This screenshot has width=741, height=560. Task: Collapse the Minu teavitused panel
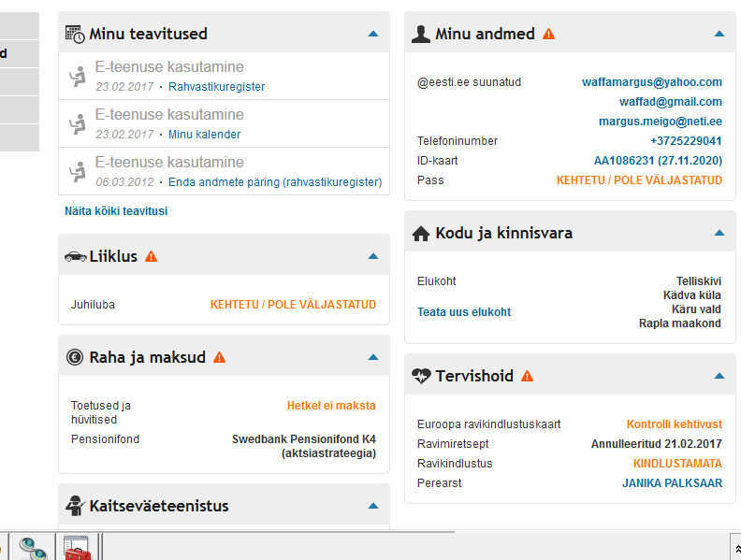click(373, 34)
